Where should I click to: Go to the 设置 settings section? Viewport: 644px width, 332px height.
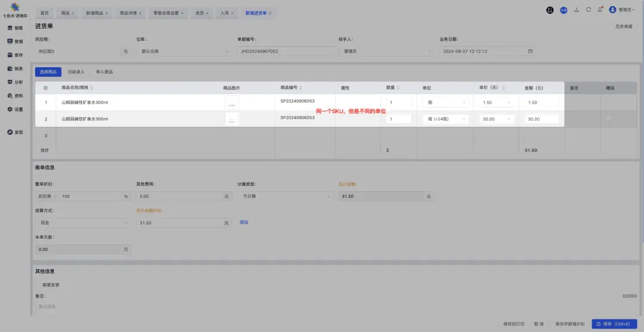pos(15,109)
